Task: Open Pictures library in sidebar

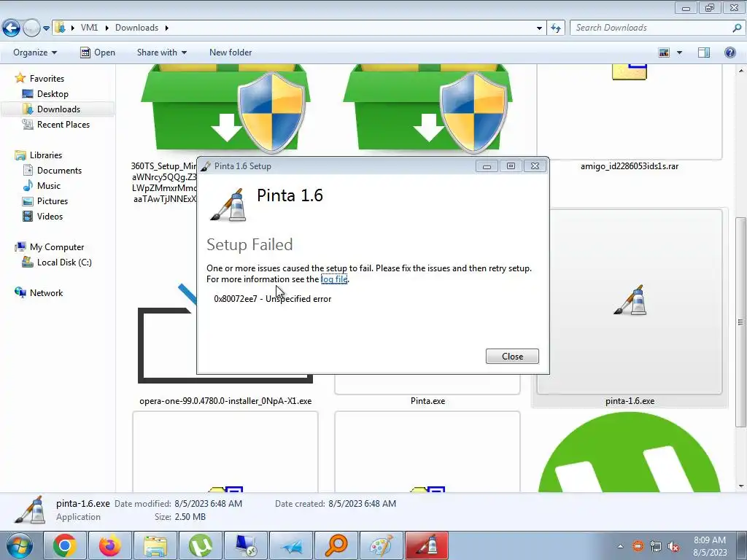Action: 53,201
